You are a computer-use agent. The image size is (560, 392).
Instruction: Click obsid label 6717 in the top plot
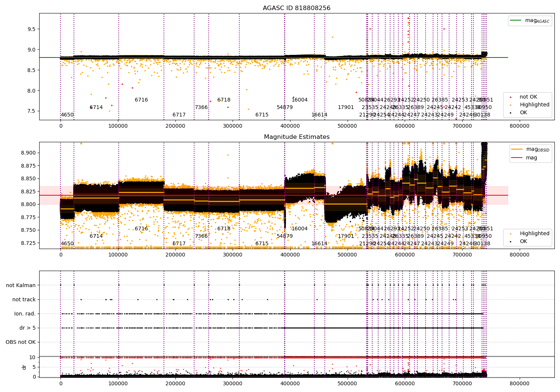coord(179,115)
